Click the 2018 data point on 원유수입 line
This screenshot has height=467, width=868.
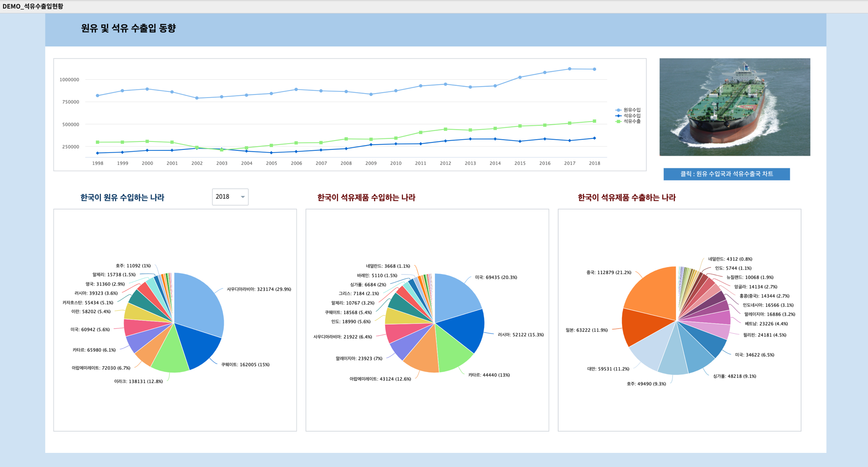(x=594, y=69)
